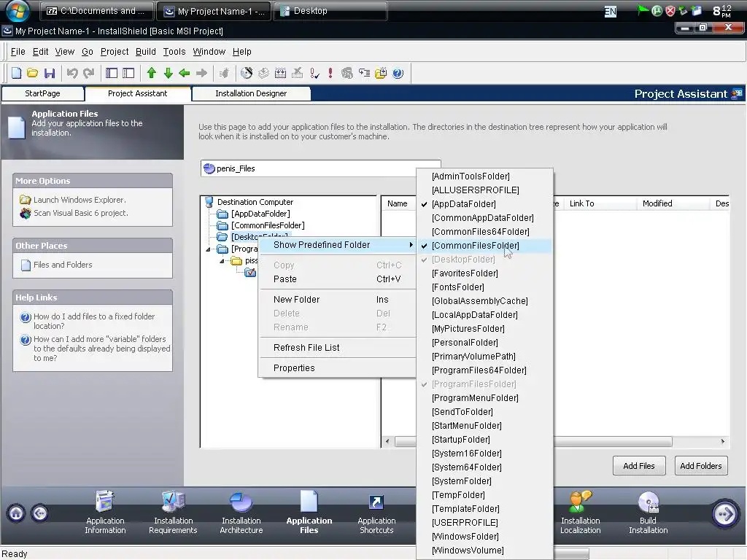The height and width of the screenshot is (560, 747).
Task: Save the project with the floppy icon
Action: [x=50, y=73]
